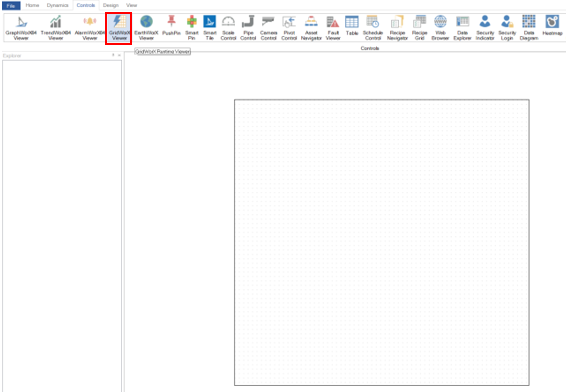Insert a Table control

(352, 26)
